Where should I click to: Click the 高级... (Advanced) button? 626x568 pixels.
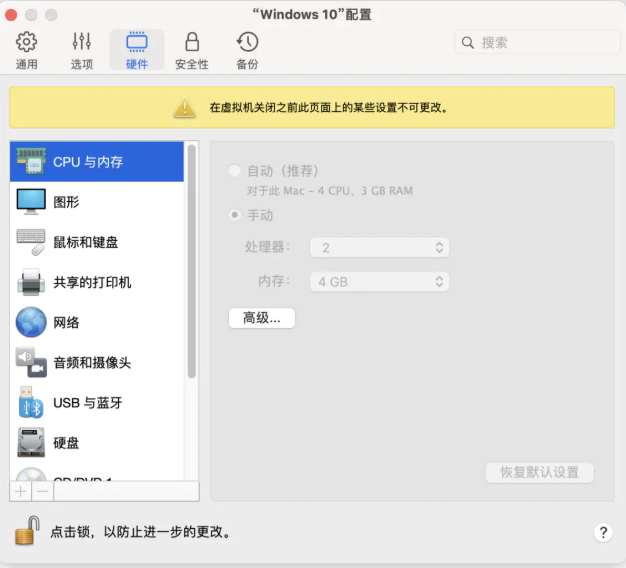[262, 318]
